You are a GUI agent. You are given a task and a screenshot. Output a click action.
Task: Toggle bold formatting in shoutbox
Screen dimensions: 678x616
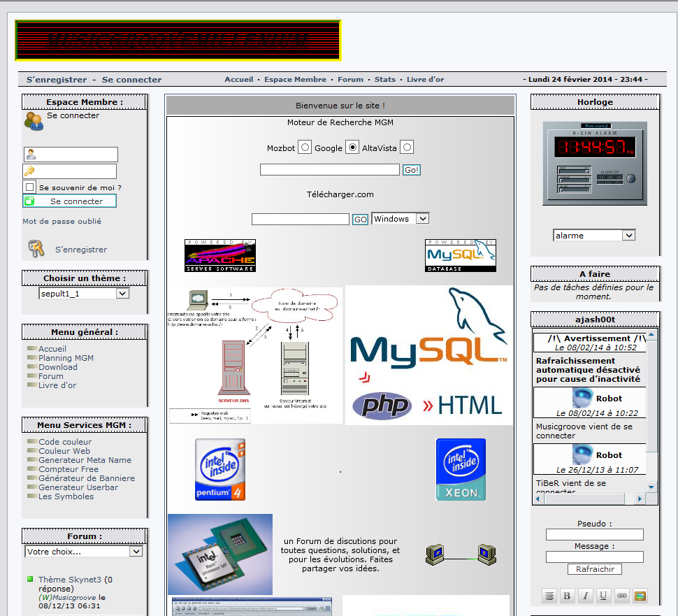click(x=567, y=596)
